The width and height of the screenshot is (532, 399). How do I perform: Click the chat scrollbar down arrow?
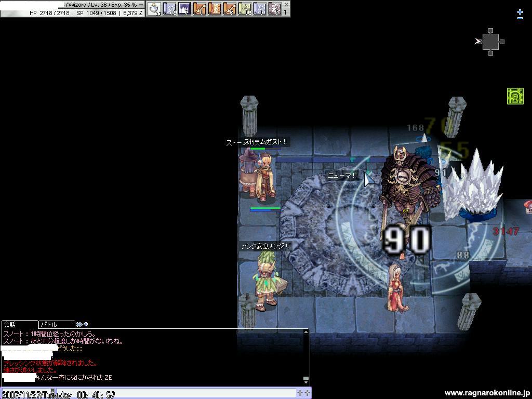[305, 383]
